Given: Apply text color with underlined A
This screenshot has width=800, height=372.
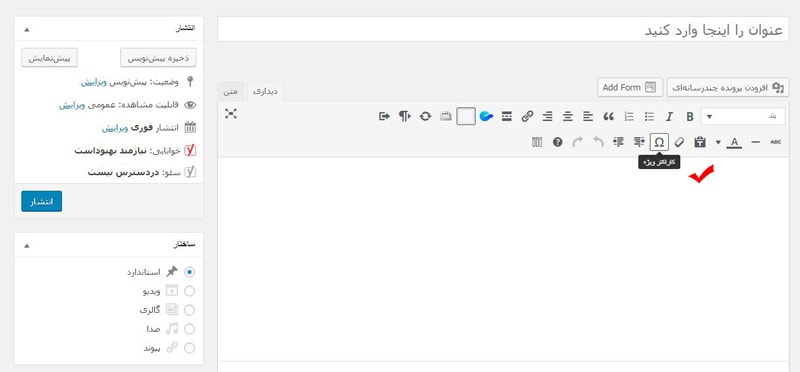Looking at the screenshot, I should tap(734, 142).
